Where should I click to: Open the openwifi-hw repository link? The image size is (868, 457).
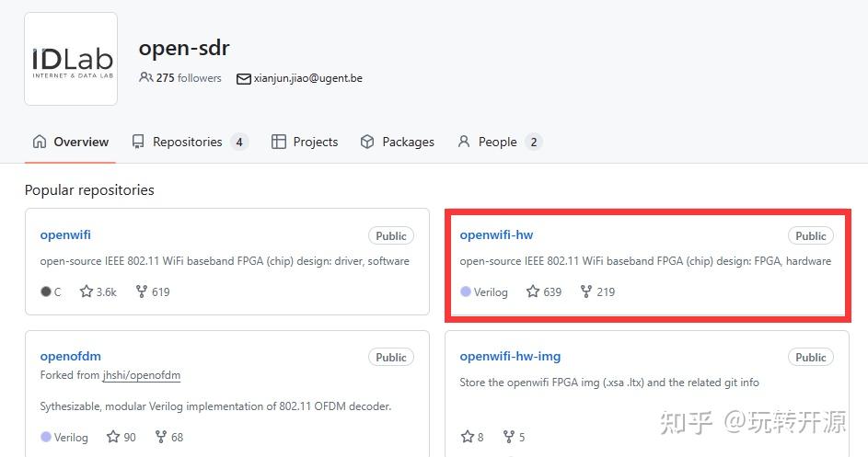point(496,234)
